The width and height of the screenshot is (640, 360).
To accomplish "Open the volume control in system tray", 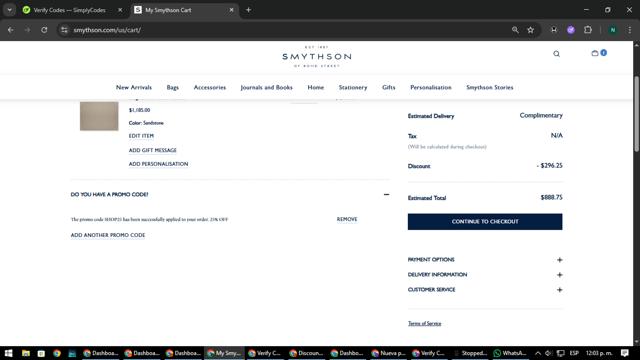I will click(x=549, y=353).
